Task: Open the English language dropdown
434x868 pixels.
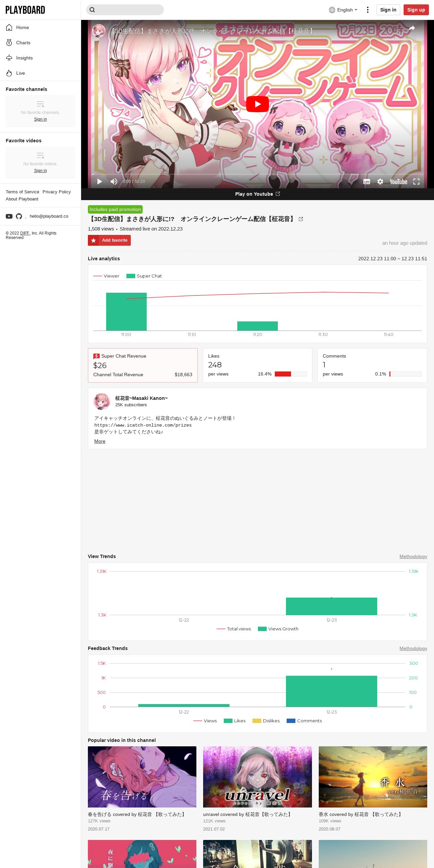Action: (x=343, y=10)
